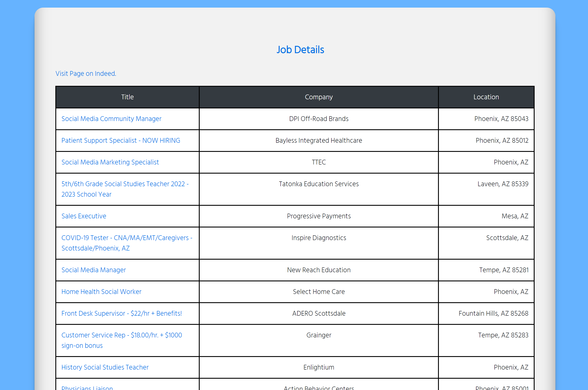Click the Location column header
Image resolution: width=588 pixels, height=390 pixels.
(x=486, y=97)
